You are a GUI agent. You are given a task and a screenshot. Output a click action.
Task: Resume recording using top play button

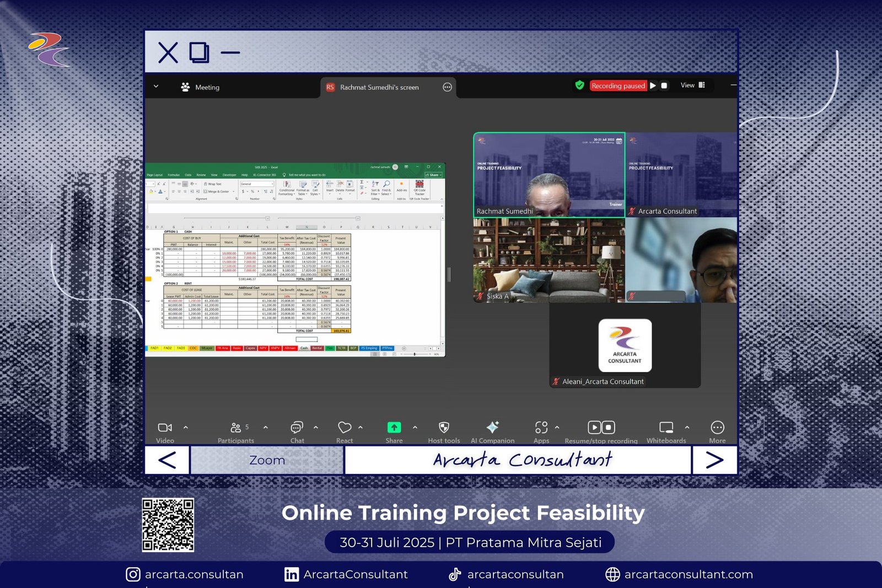click(653, 86)
